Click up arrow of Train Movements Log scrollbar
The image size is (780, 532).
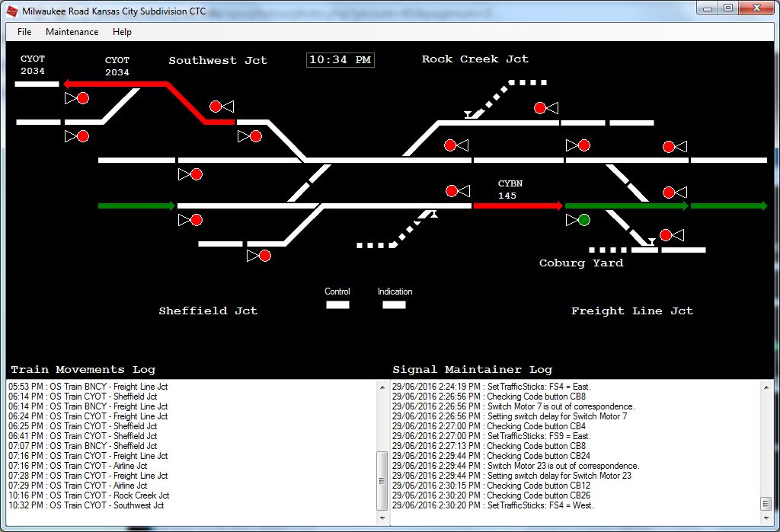click(382, 387)
